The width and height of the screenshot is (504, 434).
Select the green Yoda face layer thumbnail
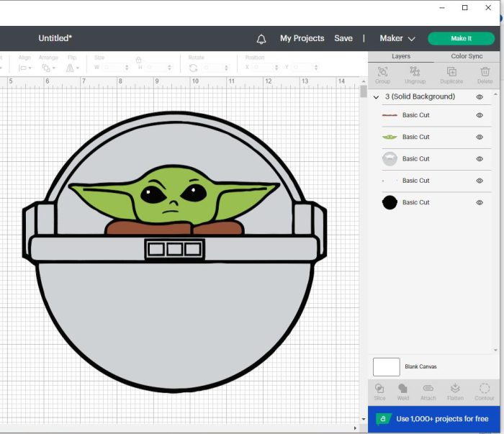tap(390, 137)
